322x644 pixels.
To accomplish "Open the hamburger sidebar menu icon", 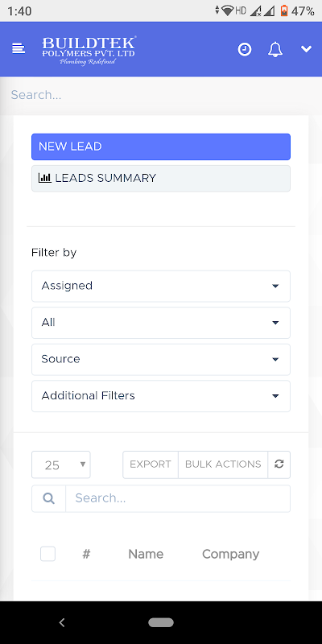I will pos(19,49).
